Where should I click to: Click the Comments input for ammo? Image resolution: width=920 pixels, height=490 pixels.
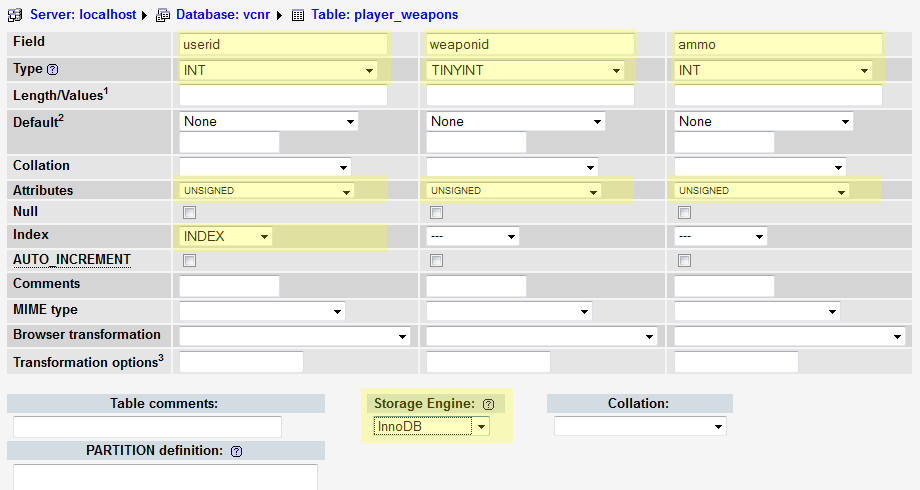[x=725, y=286]
